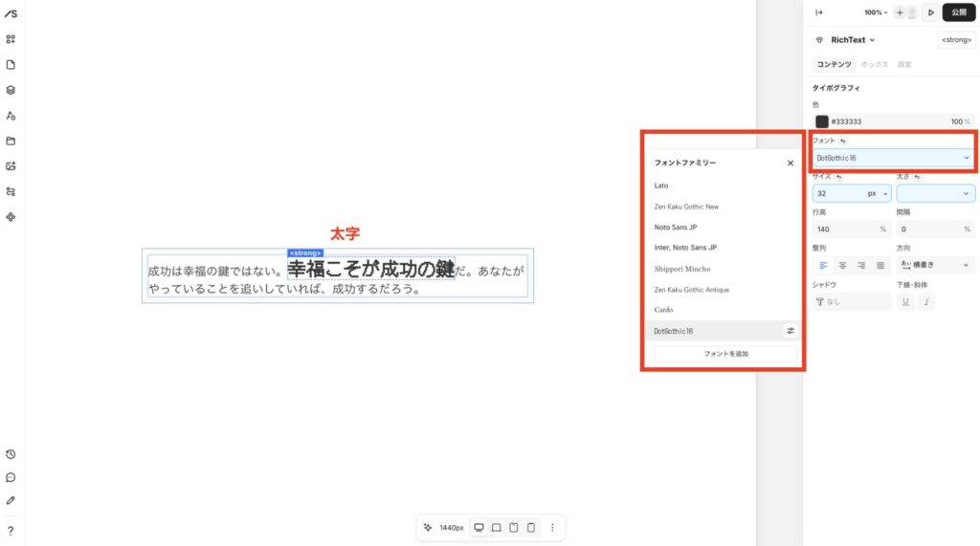Open the text direction 横書き dropdown
Screen dimensions: 980x546
(935, 265)
